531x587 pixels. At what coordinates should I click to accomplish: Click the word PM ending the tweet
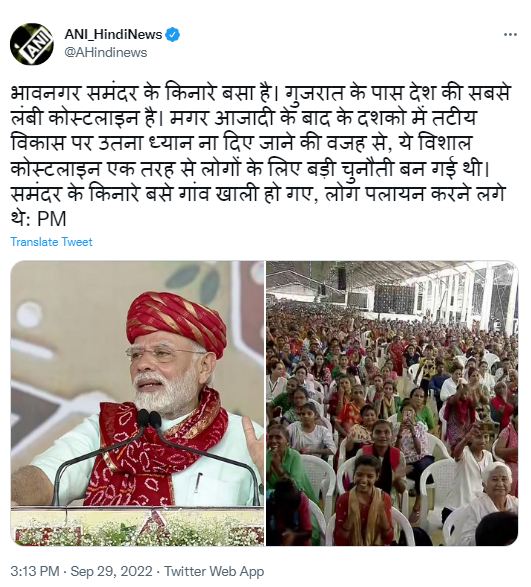click(52, 219)
